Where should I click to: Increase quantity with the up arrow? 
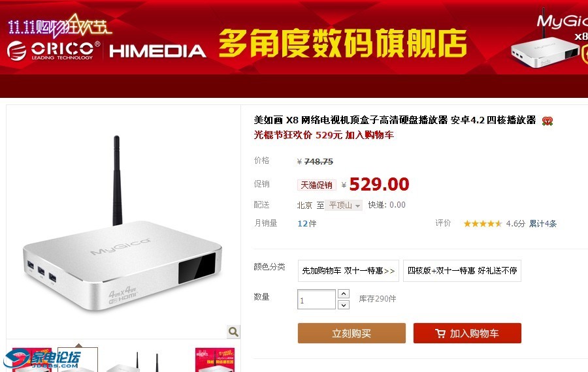click(344, 294)
